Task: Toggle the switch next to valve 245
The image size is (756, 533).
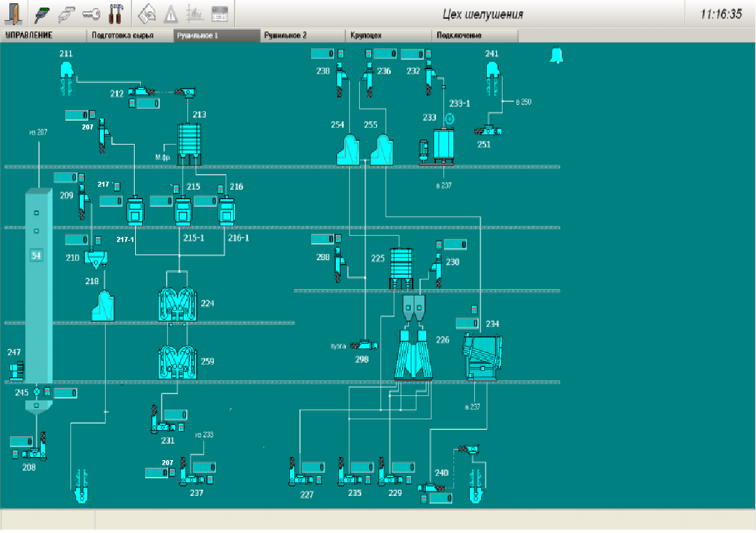Action: 47,392
